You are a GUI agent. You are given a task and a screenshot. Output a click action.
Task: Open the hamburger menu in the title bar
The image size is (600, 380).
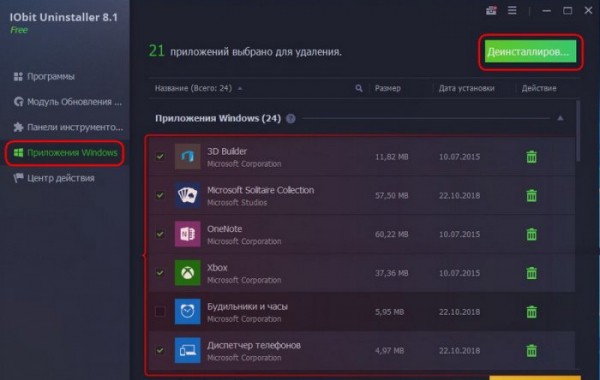click(x=512, y=10)
